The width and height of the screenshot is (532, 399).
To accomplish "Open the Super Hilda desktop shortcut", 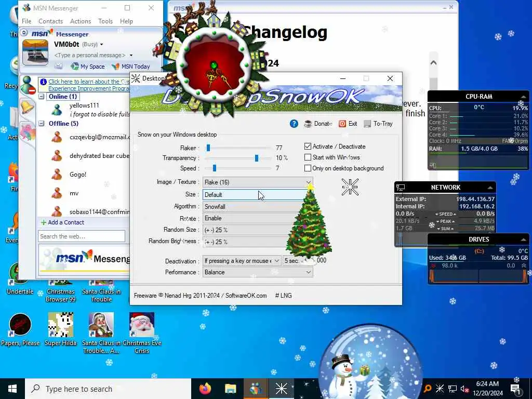I will click(x=61, y=329).
